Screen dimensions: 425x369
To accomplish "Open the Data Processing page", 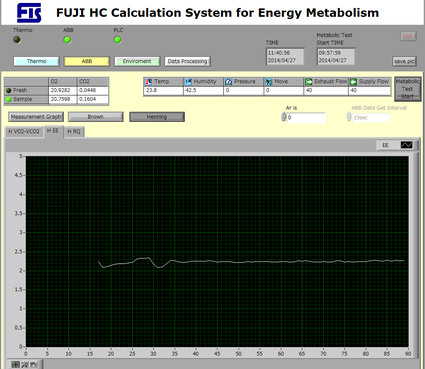I will [187, 61].
